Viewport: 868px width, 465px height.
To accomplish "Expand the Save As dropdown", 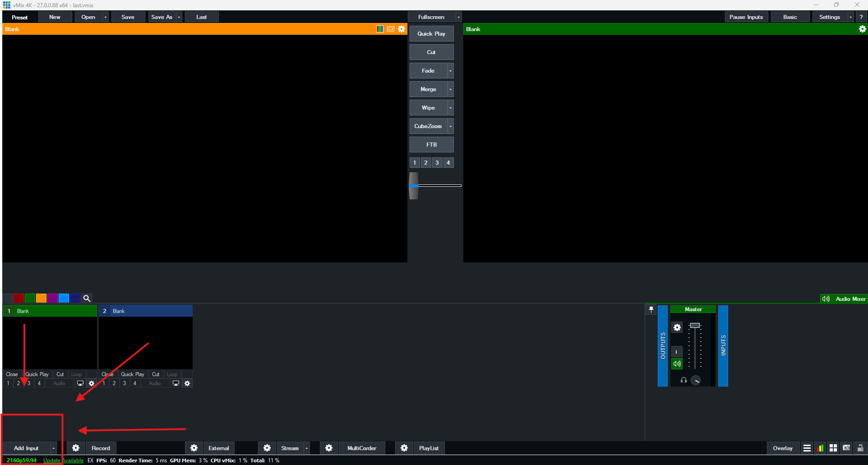I will click(179, 17).
